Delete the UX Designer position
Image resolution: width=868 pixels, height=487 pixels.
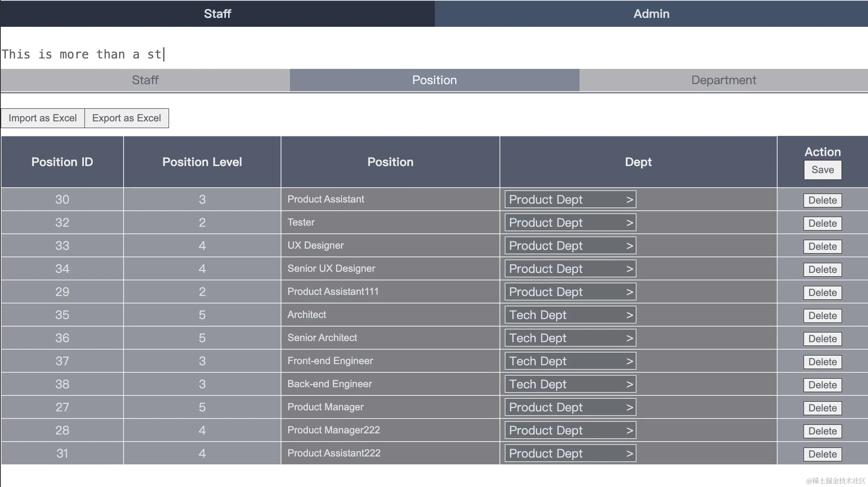(x=822, y=246)
